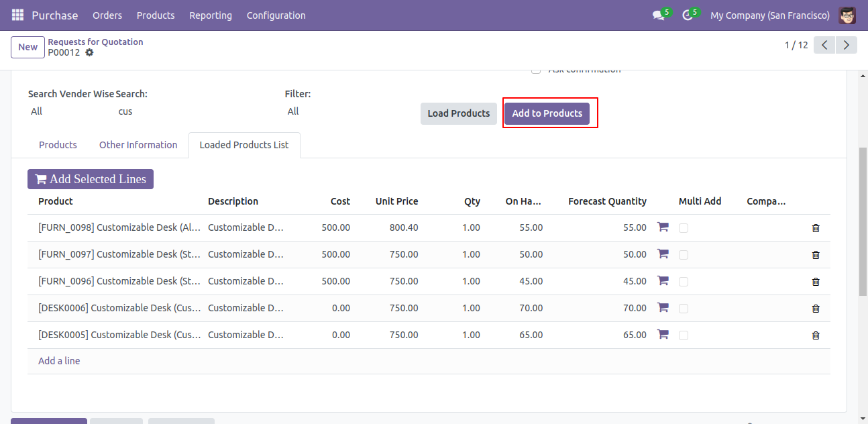Select product cell [DESK0005] Customizable Desk
The width and height of the screenshot is (868, 424).
point(119,335)
